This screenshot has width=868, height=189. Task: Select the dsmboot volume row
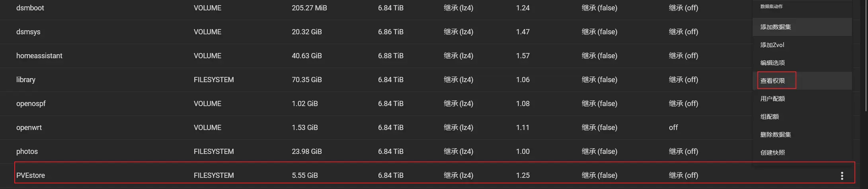coord(30,8)
